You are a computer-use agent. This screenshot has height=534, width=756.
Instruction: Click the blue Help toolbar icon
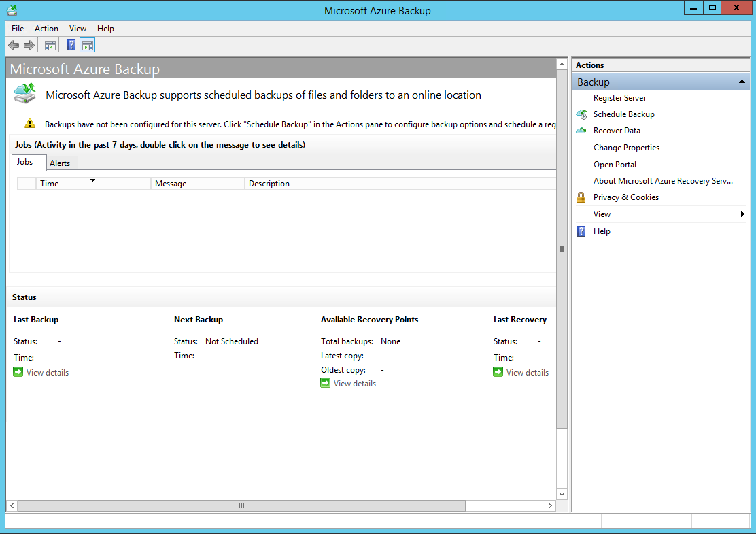[71, 46]
